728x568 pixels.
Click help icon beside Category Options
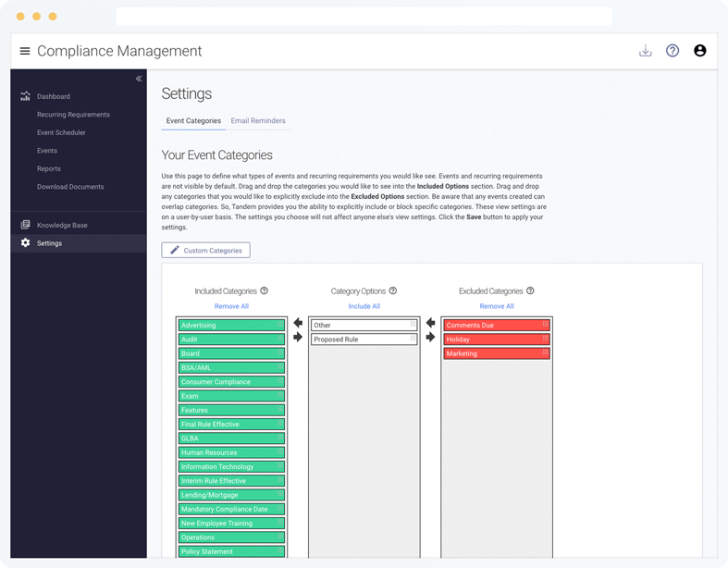pos(393,290)
